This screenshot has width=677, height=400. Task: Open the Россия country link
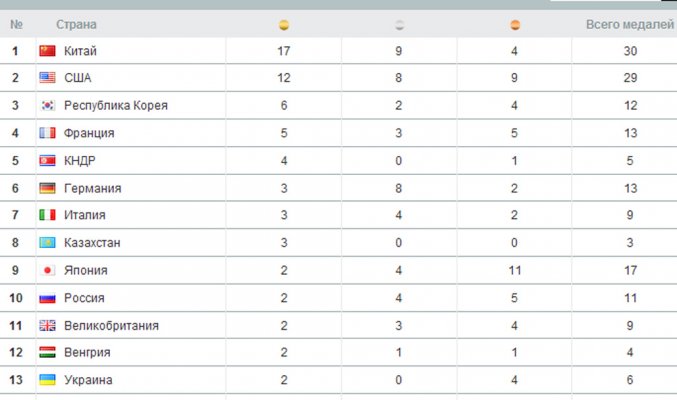pos(84,298)
